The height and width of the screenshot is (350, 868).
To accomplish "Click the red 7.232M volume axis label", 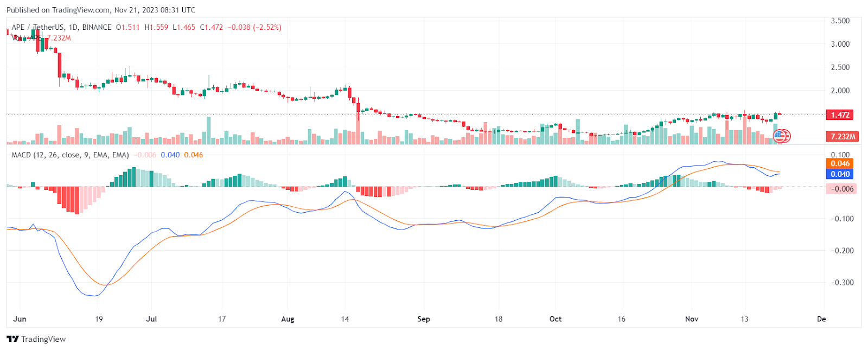I will [x=842, y=137].
